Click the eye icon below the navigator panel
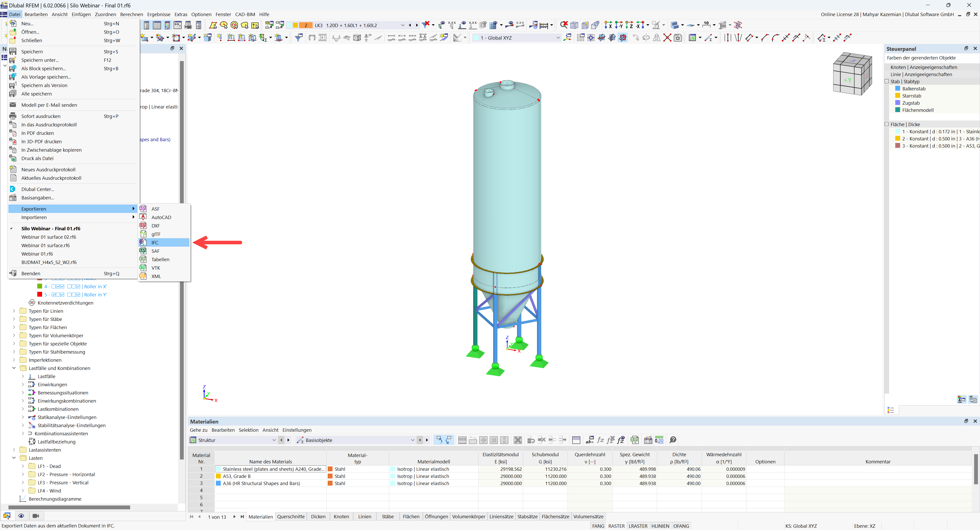 click(21, 515)
